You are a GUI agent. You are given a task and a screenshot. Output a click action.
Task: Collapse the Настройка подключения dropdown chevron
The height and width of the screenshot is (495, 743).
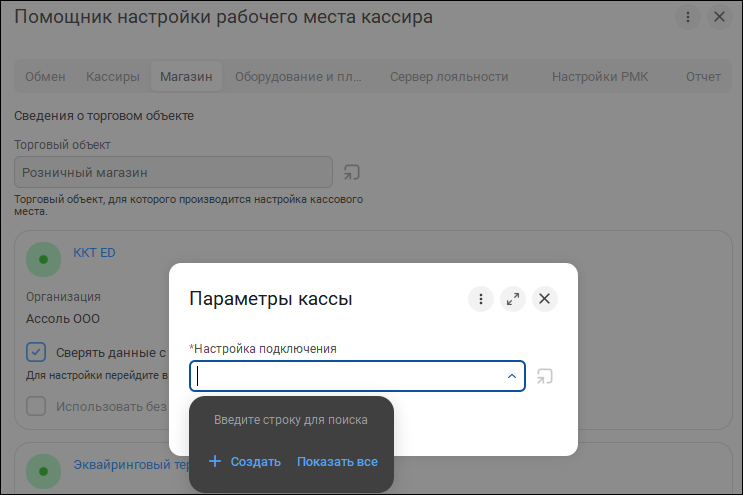(x=512, y=376)
